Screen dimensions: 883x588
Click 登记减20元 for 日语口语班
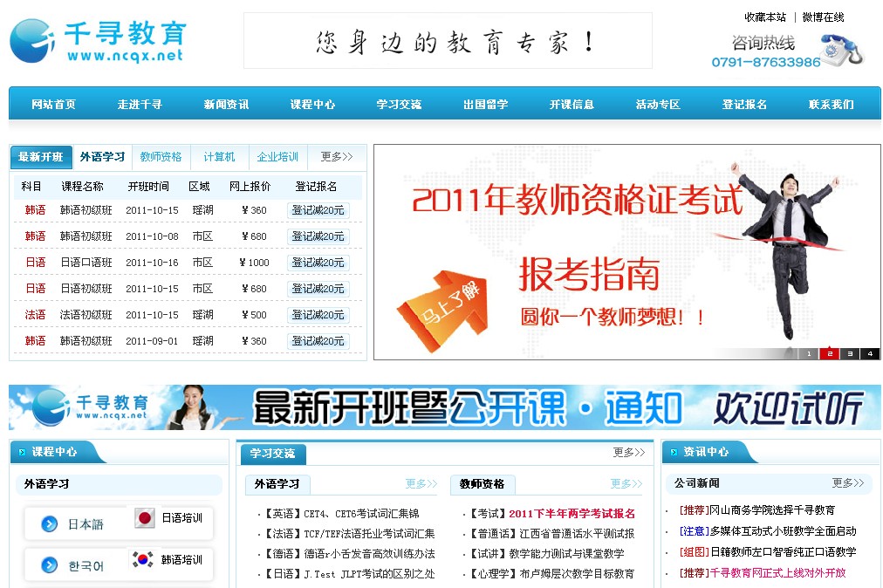318,263
